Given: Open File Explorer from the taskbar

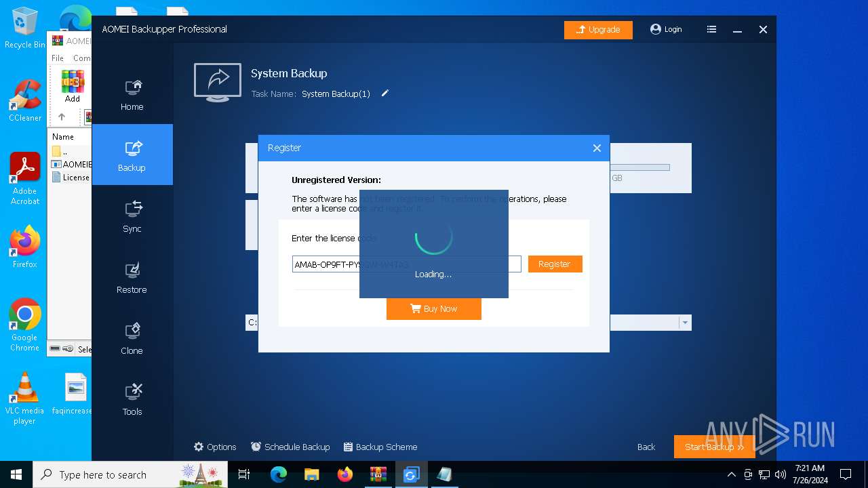Looking at the screenshot, I should click(x=312, y=474).
